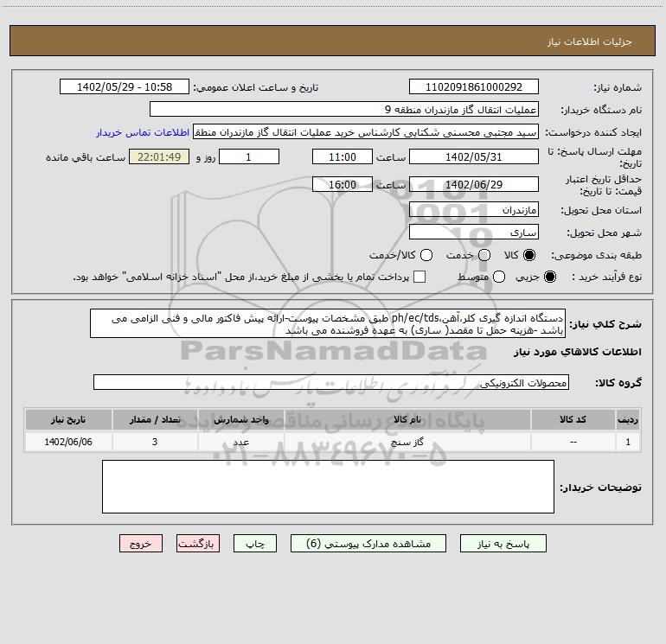Click the ردیف column header

(628, 419)
